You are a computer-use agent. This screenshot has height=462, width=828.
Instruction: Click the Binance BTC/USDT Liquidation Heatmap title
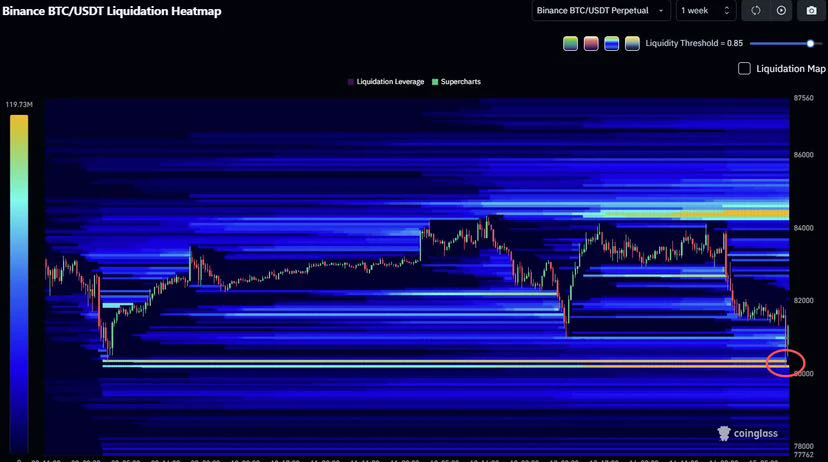(112, 11)
